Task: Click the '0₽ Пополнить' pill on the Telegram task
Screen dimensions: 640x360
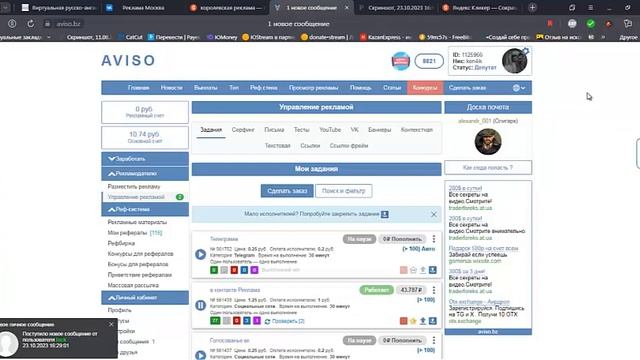Action: (x=402, y=239)
